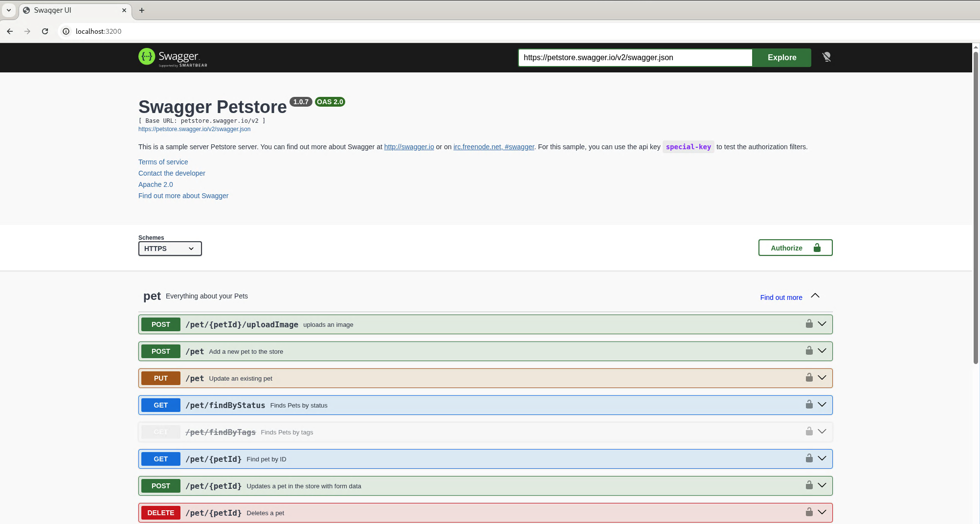Screen dimensions: 980x524
Task: Click the /pet/{petId}/uploadImage path text
Action: (x=242, y=324)
